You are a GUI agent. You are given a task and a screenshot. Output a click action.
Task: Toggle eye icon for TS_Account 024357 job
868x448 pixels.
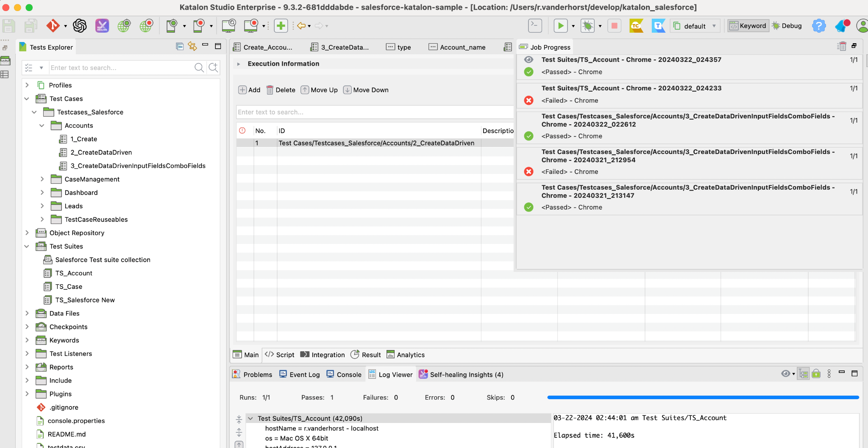point(529,60)
